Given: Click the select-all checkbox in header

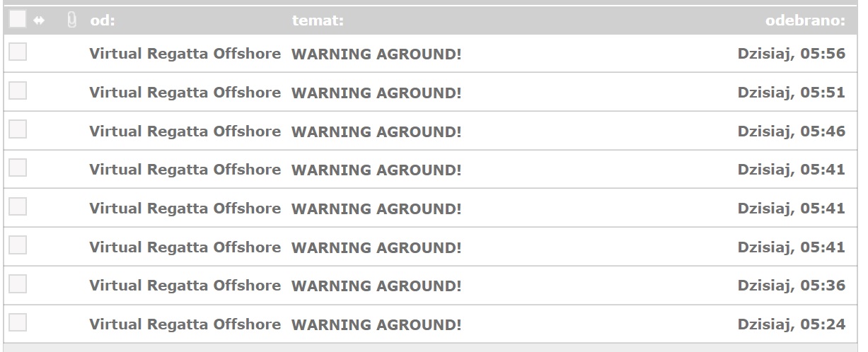Looking at the screenshot, I should click(18, 20).
